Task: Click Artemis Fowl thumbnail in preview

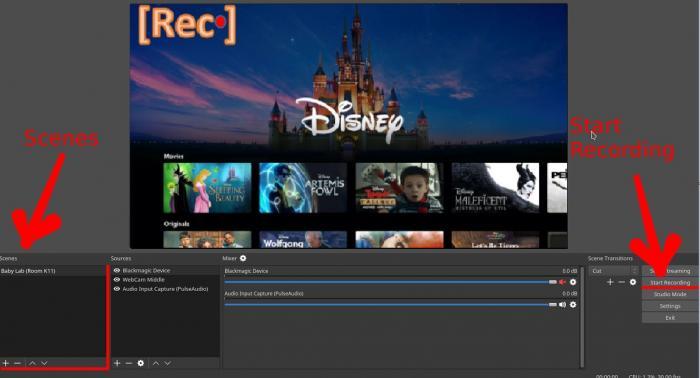Action: point(303,188)
